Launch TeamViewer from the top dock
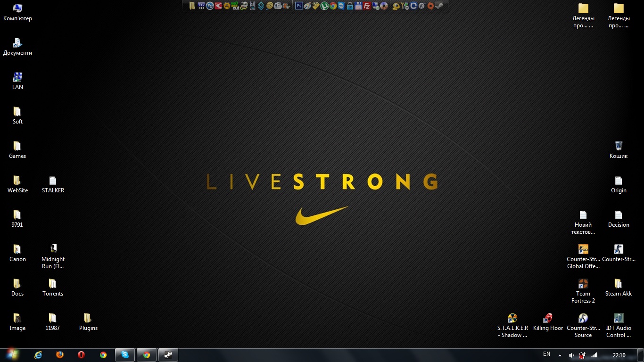 pyautogui.click(x=341, y=6)
